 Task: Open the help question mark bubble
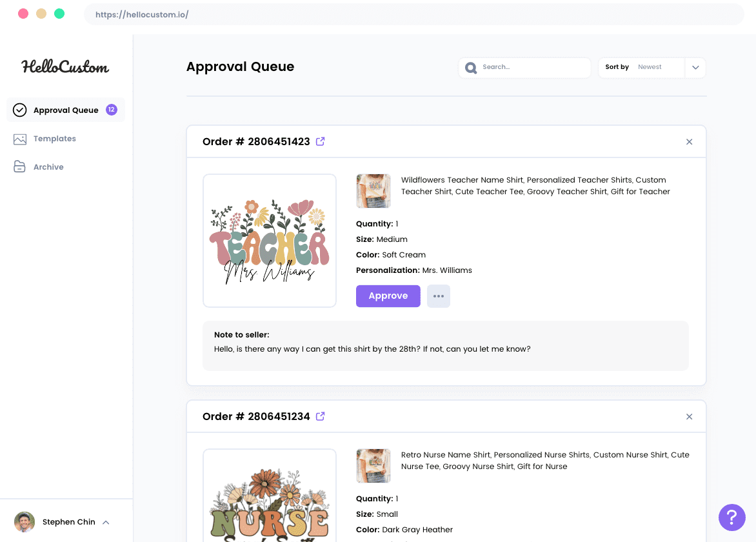[x=731, y=517]
